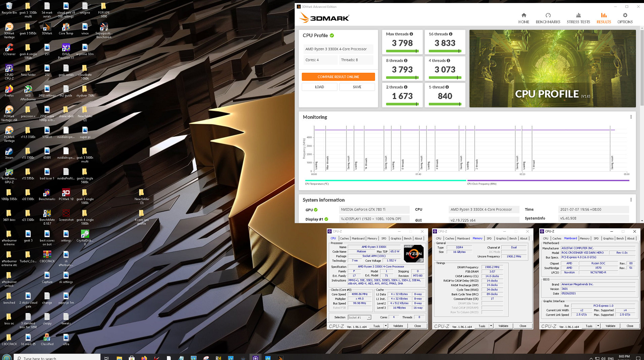Open Superposition Benchmark desktop shortcut
Viewport: 644px width, 360px height.
click(x=104, y=31)
